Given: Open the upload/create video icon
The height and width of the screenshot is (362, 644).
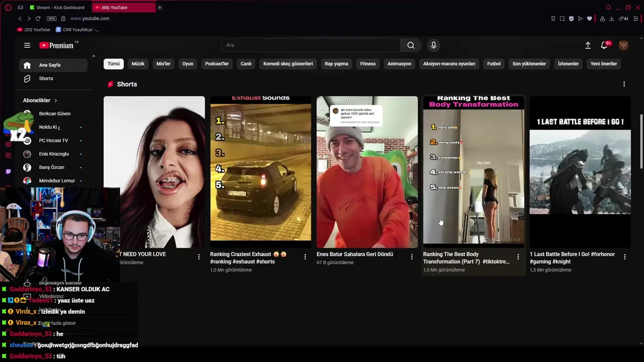Looking at the screenshot, I should [x=588, y=45].
